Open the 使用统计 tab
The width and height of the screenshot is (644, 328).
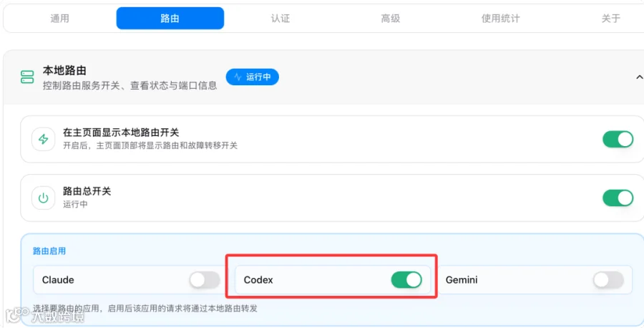(500, 19)
